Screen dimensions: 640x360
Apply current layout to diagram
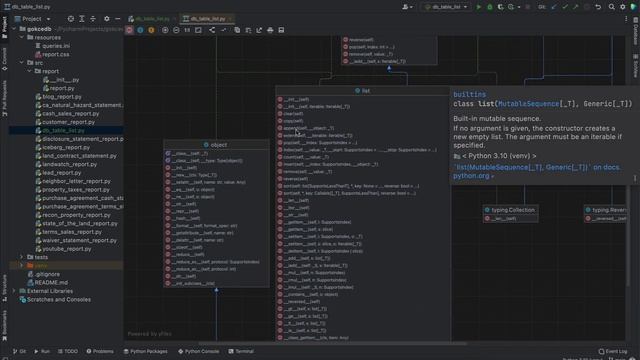(x=248, y=30)
